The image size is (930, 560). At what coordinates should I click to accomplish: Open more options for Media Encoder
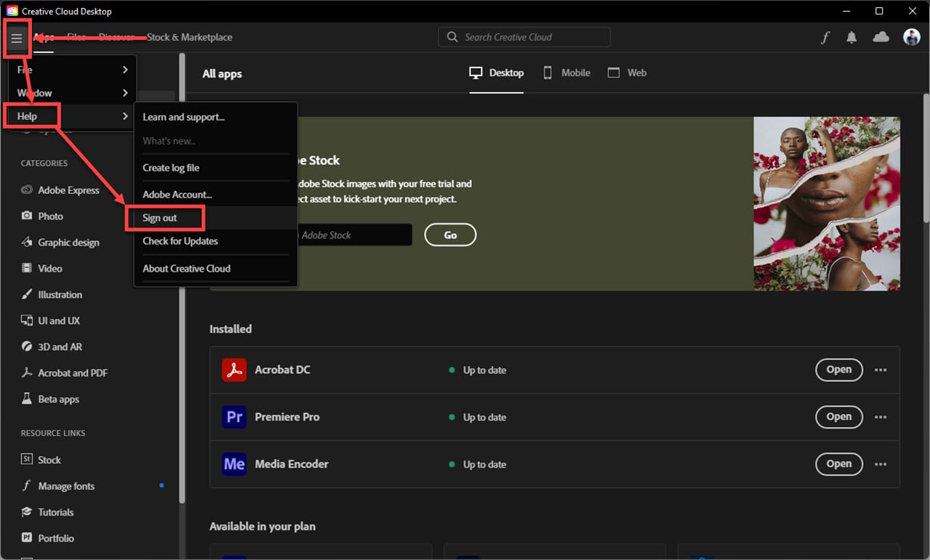(x=881, y=464)
